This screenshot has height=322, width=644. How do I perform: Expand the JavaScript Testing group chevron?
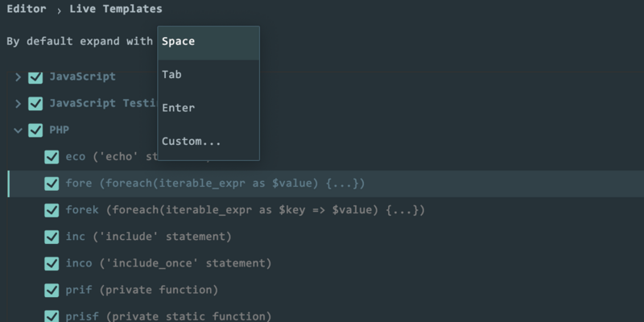(x=18, y=104)
